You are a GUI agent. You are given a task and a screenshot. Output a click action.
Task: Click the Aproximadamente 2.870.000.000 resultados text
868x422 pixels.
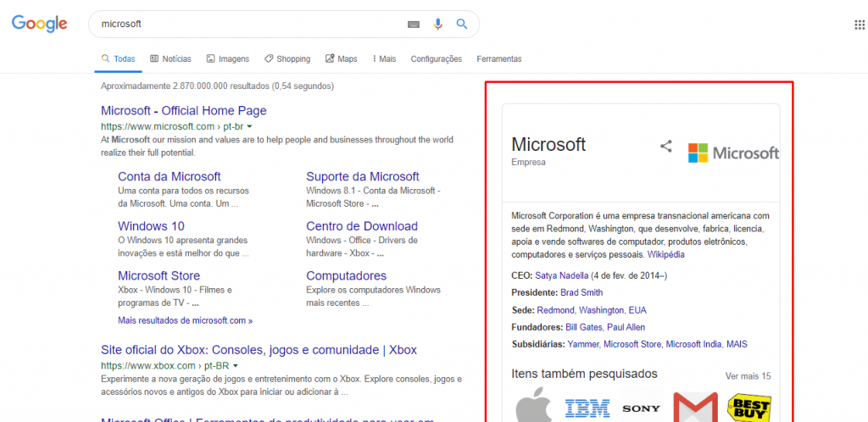click(218, 86)
